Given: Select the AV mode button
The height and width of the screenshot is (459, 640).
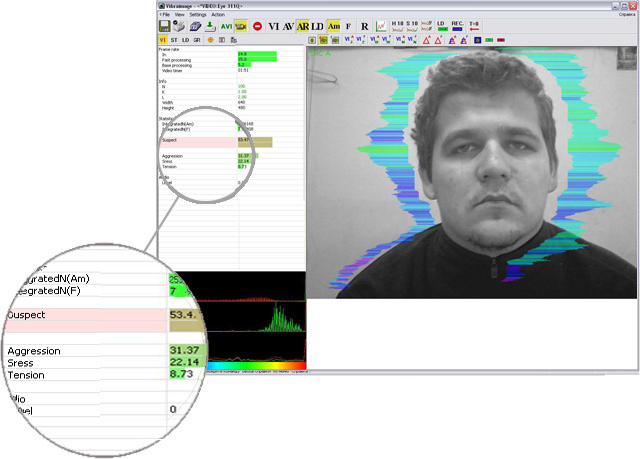Looking at the screenshot, I should [288, 27].
